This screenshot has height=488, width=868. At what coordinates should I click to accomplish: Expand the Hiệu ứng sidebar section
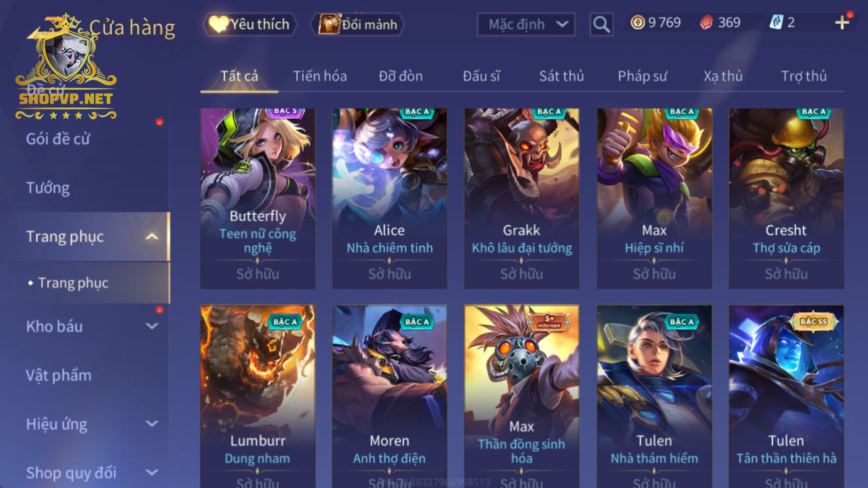pos(152,424)
